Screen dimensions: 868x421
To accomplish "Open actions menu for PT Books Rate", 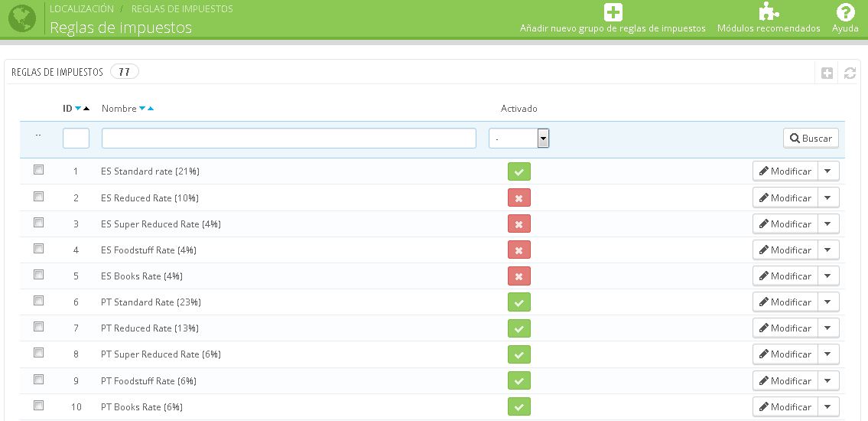I will (828, 406).
